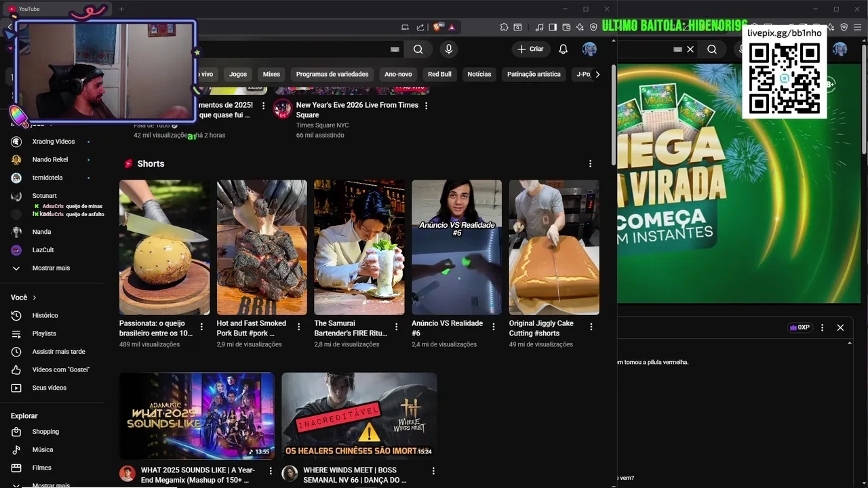Click the install app icon in the address bar
This screenshot has width=868, height=488.
click(405, 27)
